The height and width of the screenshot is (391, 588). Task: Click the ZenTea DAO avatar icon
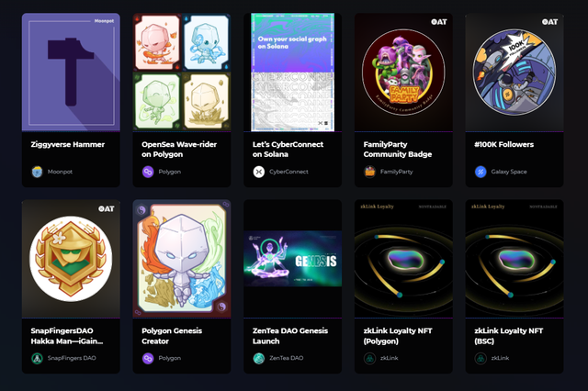pyautogui.click(x=259, y=358)
